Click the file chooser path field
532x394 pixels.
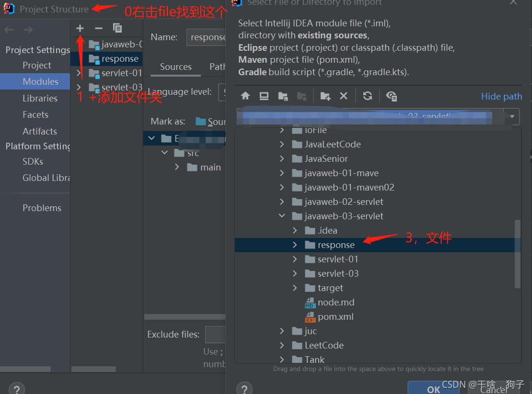click(370, 116)
